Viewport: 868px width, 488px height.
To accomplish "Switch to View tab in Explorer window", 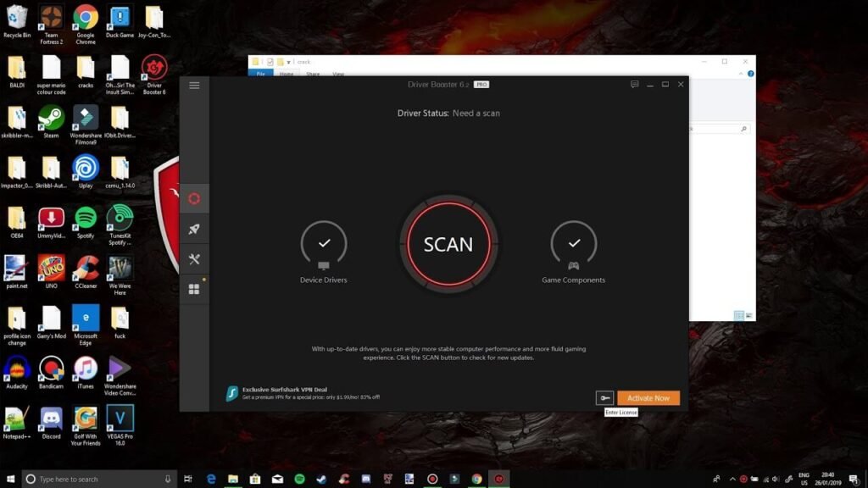I will click(338, 74).
